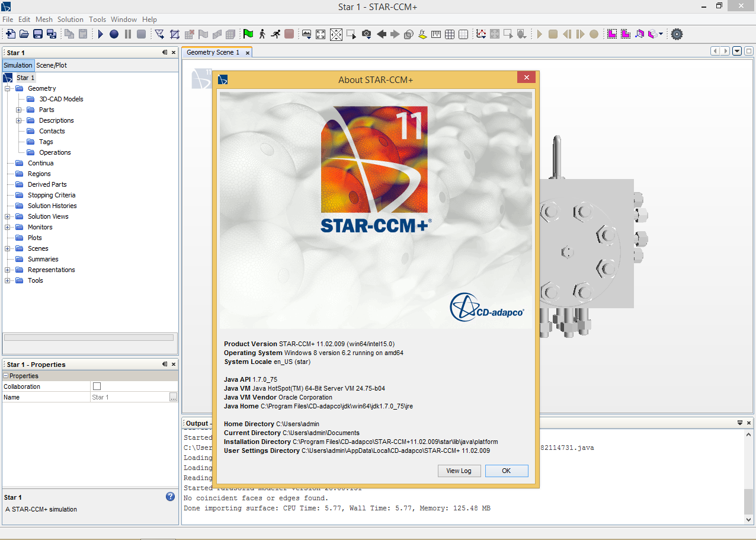Toggle the Collaboration checkbox in Properties
The height and width of the screenshot is (540, 756).
click(97, 386)
